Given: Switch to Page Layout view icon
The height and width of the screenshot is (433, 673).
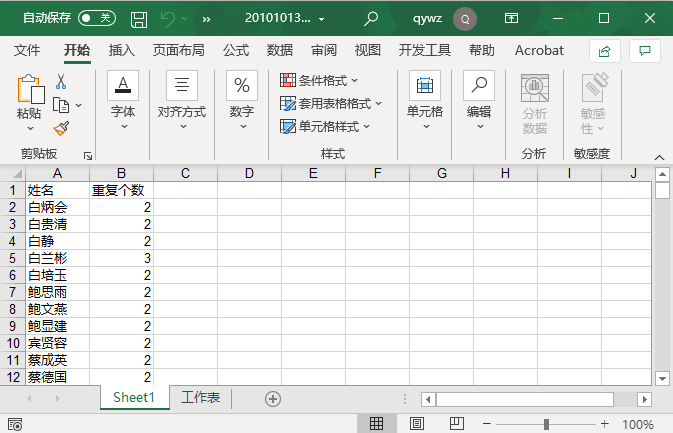Looking at the screenshot, I should pos(416,424).
